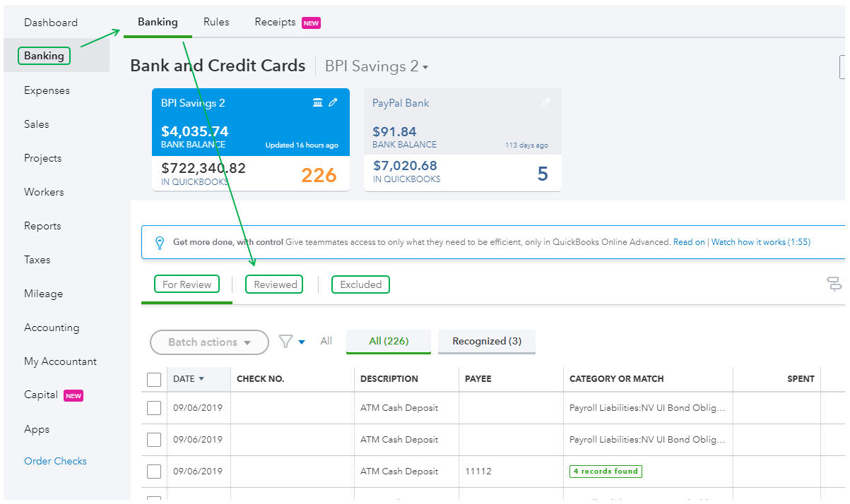Click the DATE column sort arrow
Viewport: 850px width, 504px height.
[x=200, y=379]
